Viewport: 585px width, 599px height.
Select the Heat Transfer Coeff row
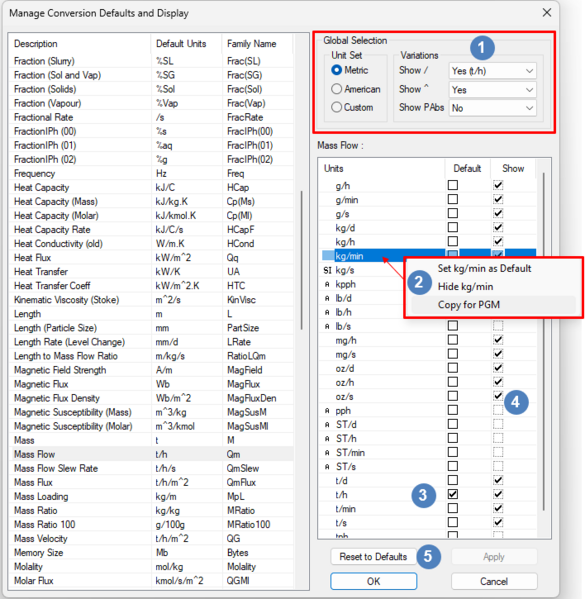coord(152,286)
